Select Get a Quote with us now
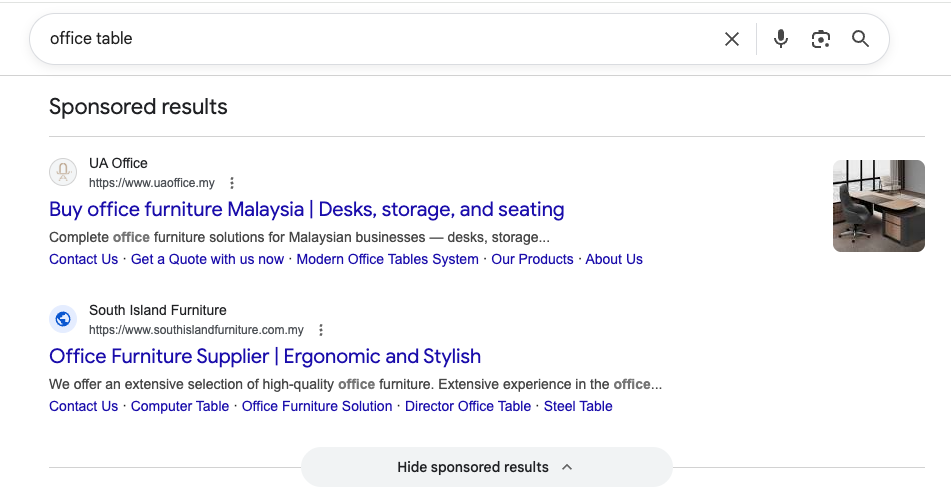This screenshot has height=497, width=951. pos(207,259)
